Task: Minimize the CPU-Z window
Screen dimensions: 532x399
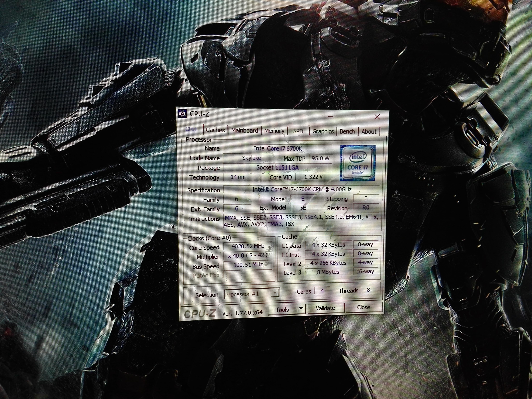Action: (x=330, y=117)
